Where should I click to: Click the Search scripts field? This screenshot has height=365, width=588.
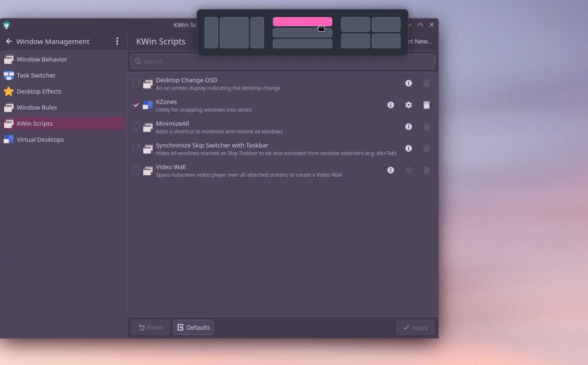283,62
